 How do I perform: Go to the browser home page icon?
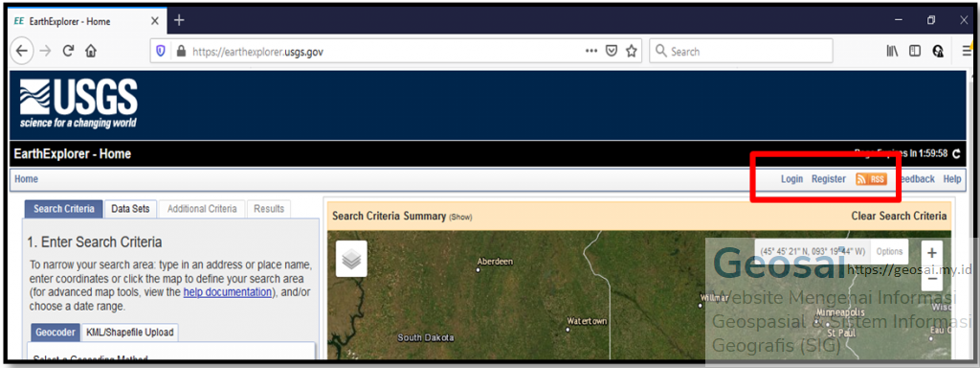click(x=91, y=52)
